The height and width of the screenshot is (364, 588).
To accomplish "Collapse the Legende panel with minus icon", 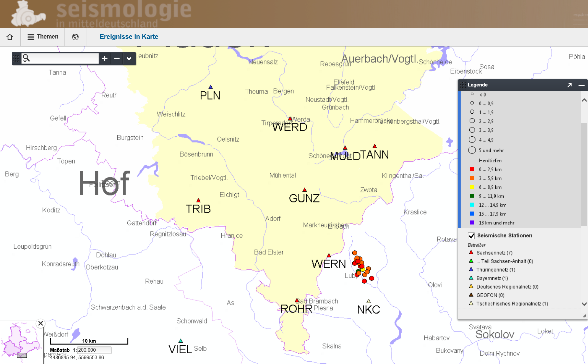I will [x=581, y=85].
